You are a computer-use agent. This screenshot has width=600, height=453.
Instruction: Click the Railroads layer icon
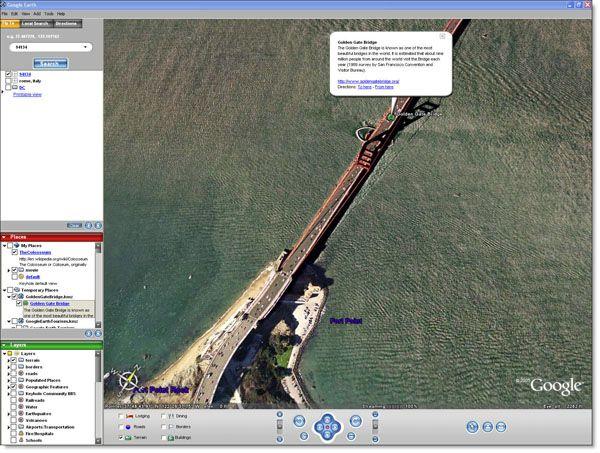(x=21, y=400)
